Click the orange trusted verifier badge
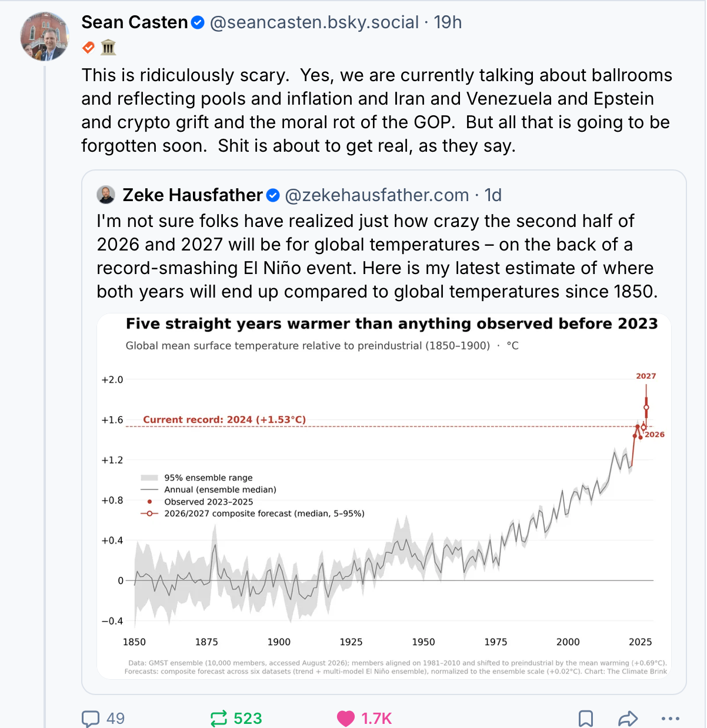Image resolution: width=707 pixels, height=728 pixels. pyautogui.click(x=88, y=47)
